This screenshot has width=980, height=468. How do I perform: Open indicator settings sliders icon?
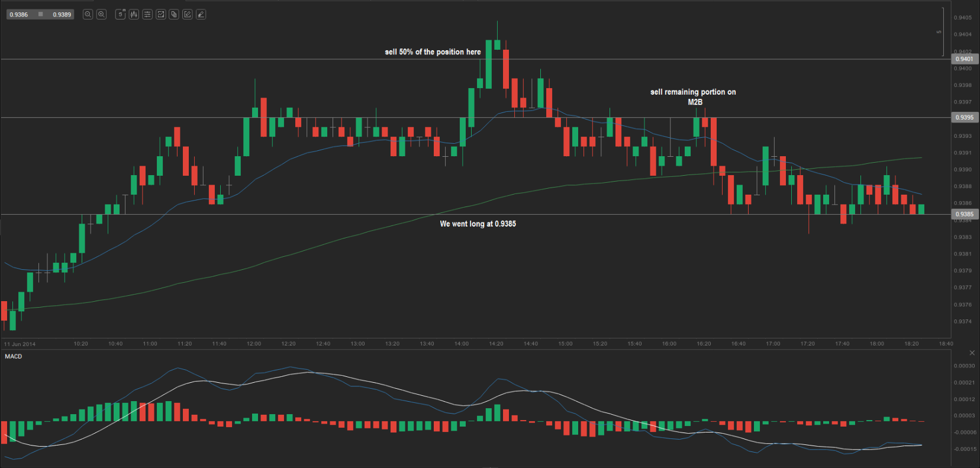point(147,14)
